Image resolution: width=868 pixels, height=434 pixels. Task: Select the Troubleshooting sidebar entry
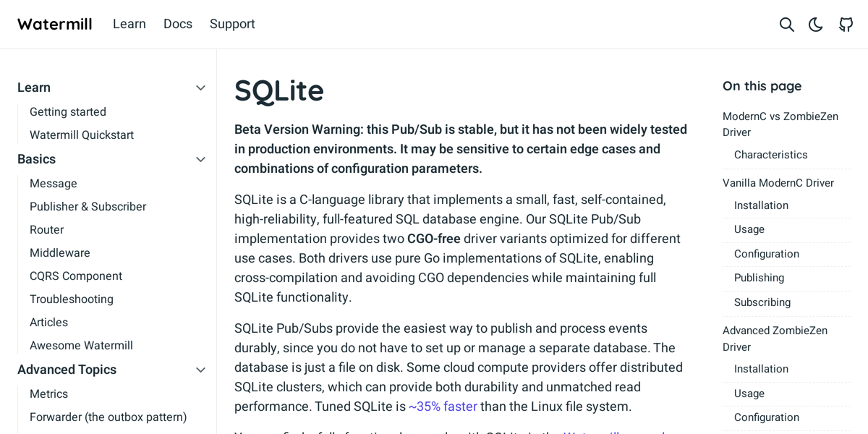coord(71,299)
